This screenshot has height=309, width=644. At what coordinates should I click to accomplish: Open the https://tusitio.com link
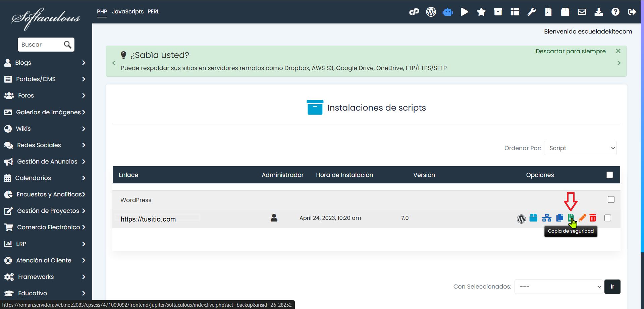tap(148, 219)
